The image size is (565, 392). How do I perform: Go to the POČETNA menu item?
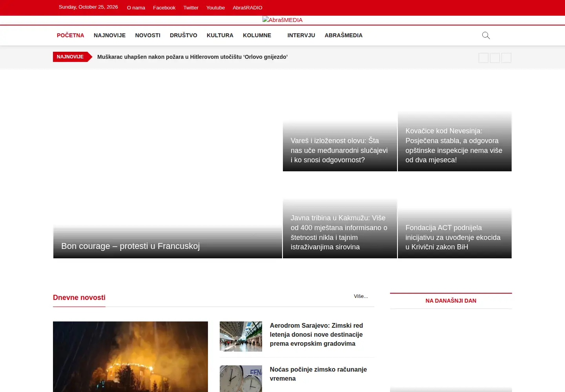pyautogui.click(x=71, y=35)
